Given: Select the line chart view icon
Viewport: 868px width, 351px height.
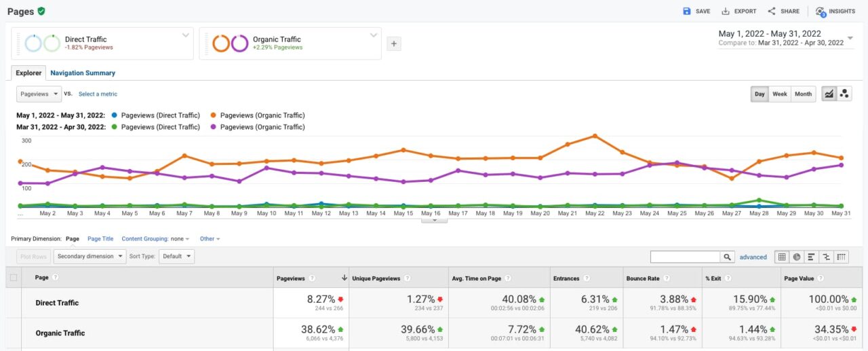Looking at the screenshot, I should pos(829,94).
